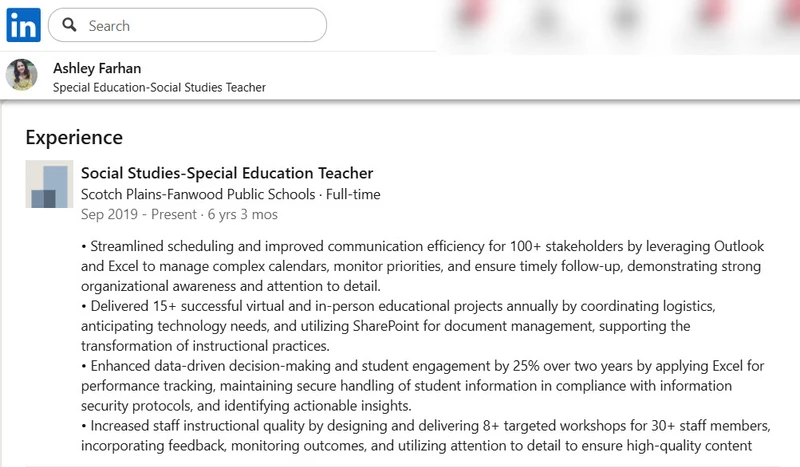Click the Increased staff instructional quality bullet
The width and height of the screenshot is (800, 467).
point(426,435)
